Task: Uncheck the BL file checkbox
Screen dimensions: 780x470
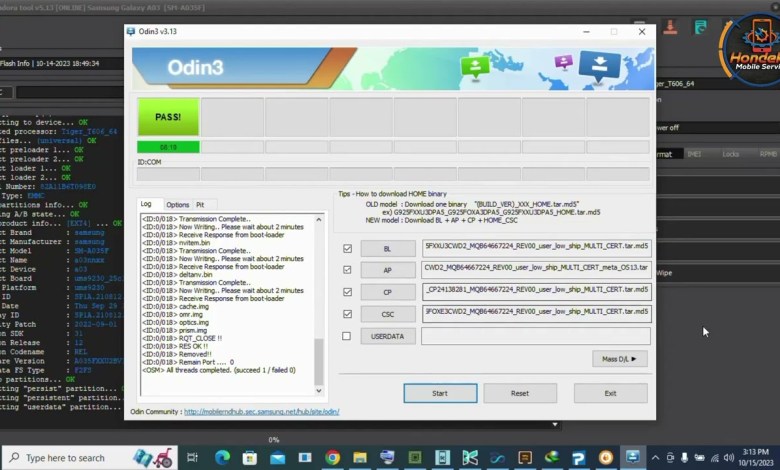Action: pos(347,248)
